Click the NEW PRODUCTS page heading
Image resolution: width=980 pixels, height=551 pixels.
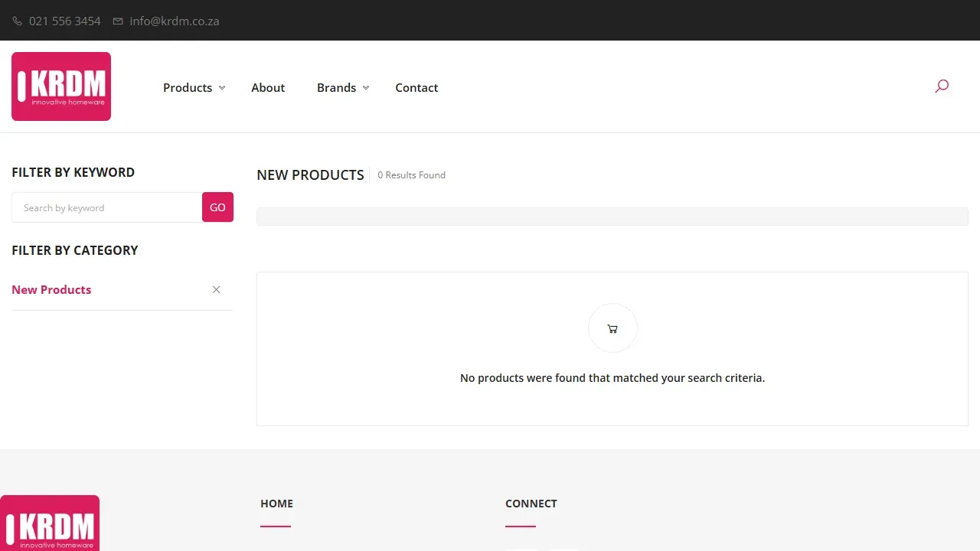310,175
